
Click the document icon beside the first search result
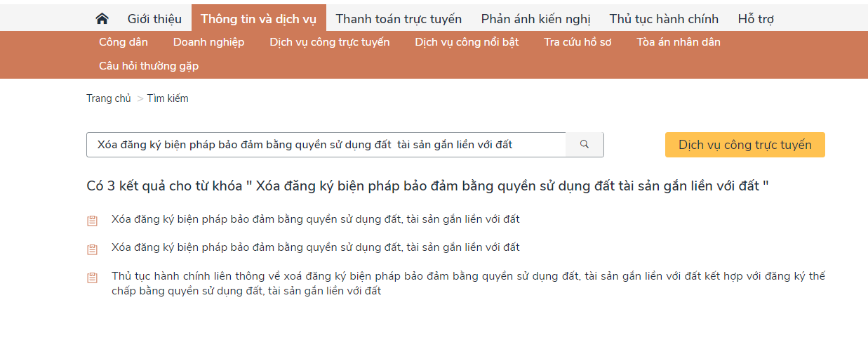point(92,221)
